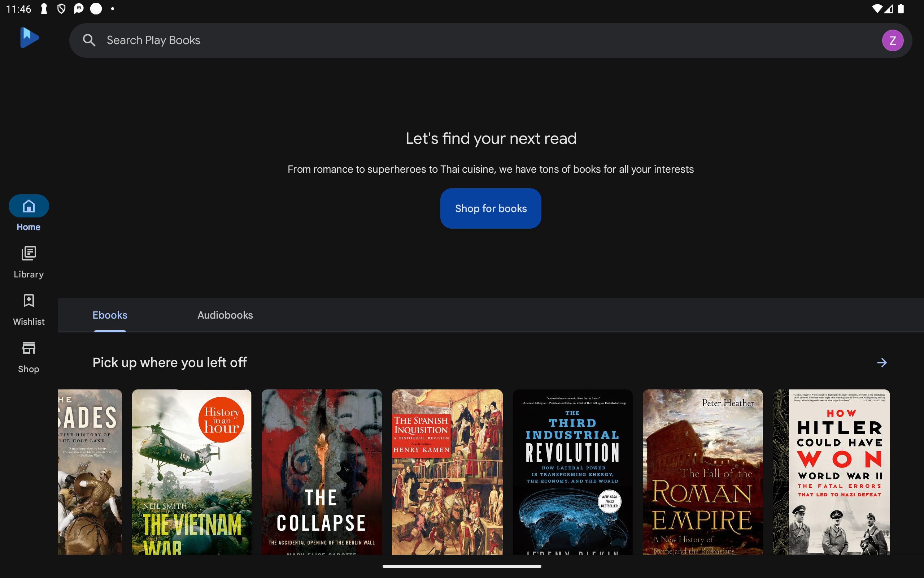Tap the clock showing 11:46

click(18, 9)
